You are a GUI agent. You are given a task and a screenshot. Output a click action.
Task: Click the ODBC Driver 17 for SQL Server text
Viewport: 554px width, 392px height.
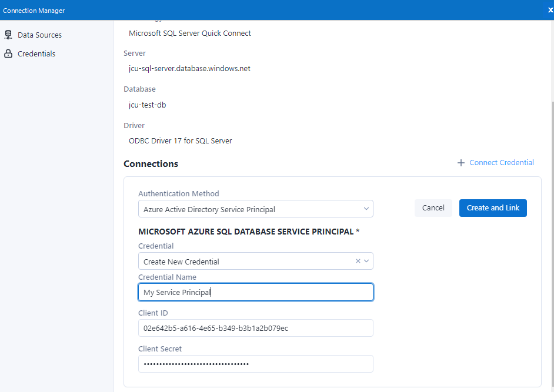[x=180, y=141]
